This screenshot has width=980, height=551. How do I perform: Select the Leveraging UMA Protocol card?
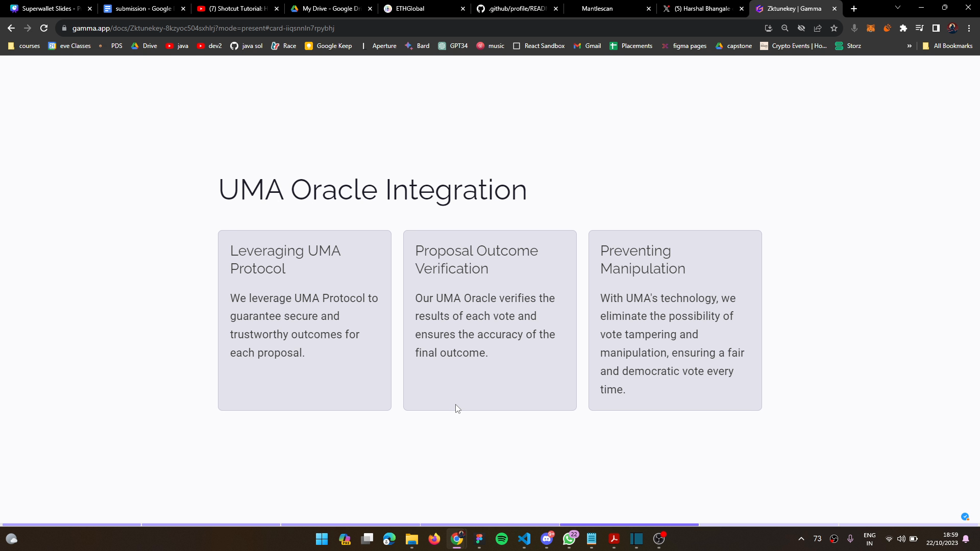tap(305, 320)
